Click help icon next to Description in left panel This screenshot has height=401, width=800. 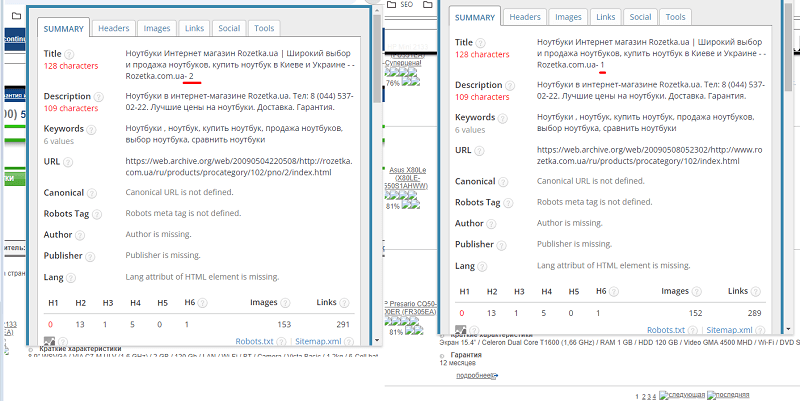tap(99, 96)
